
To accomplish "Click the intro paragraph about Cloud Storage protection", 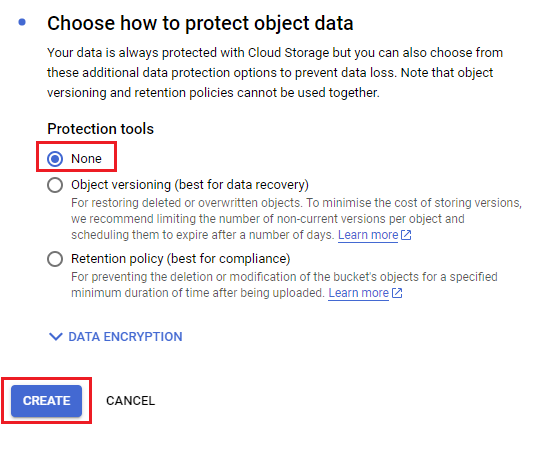I will (x=275, y=73).
